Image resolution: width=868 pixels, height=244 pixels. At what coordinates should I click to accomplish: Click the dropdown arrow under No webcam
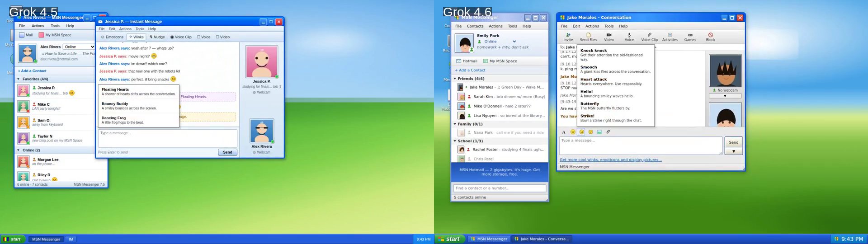(x=725, y=96)
